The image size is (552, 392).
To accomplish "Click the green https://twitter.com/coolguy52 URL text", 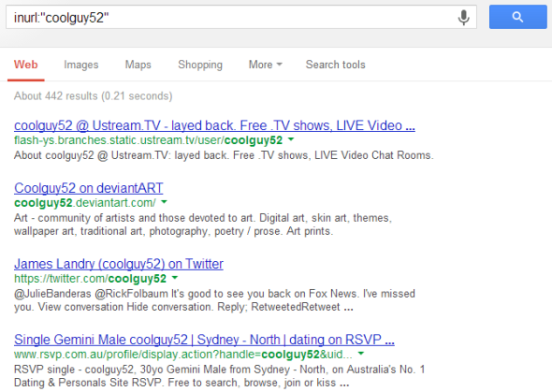I will click(90, 279).
